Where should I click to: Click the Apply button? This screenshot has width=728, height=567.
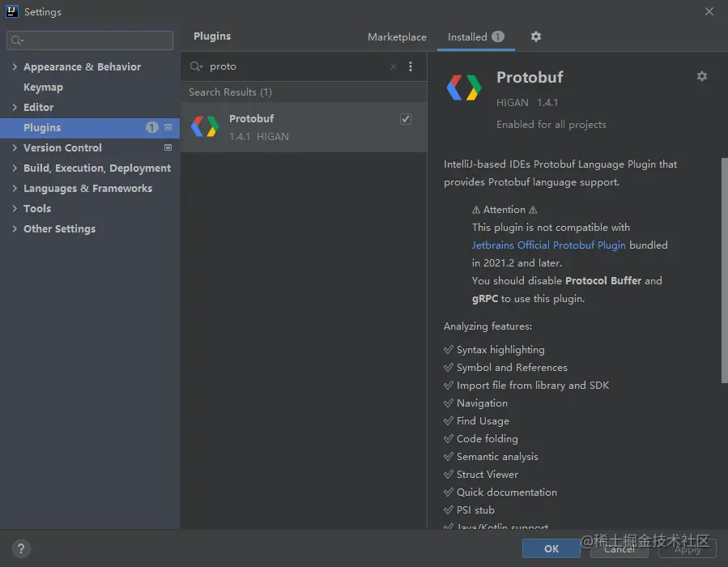[x=688, y=549]
